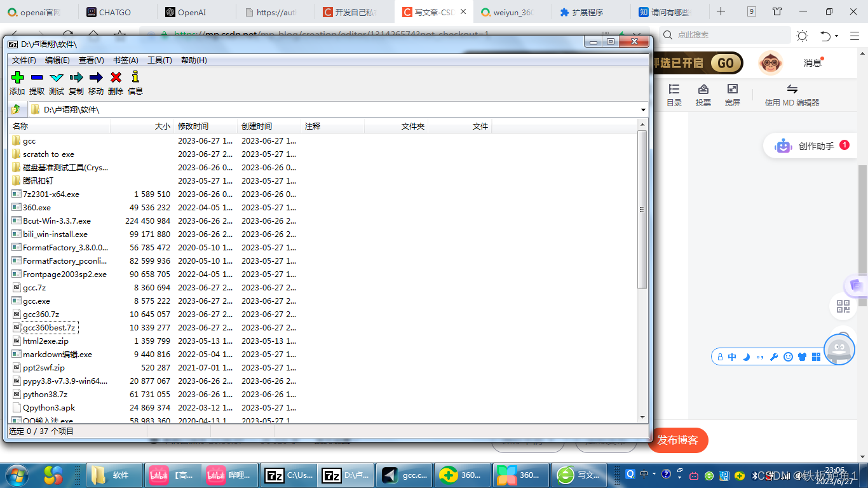Select the 360.exe file row
Screen dimensions: 868x488
click(x=37, y=208)
